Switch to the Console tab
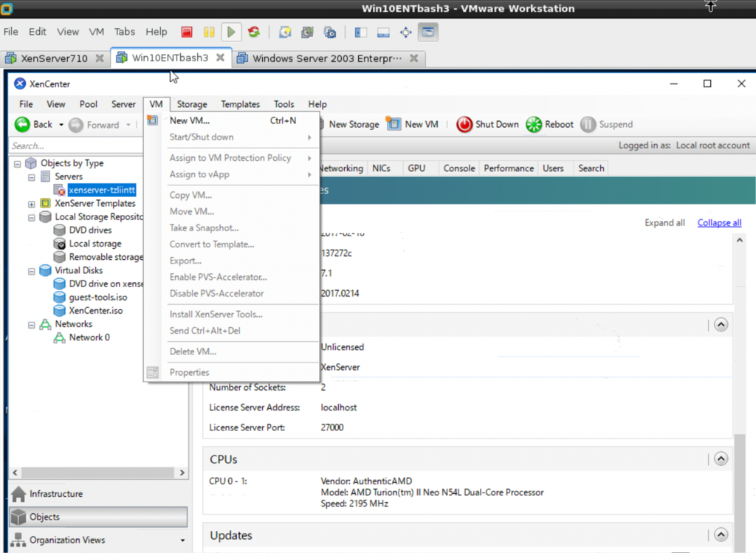The image size is (756, 553). pos(459,168)
